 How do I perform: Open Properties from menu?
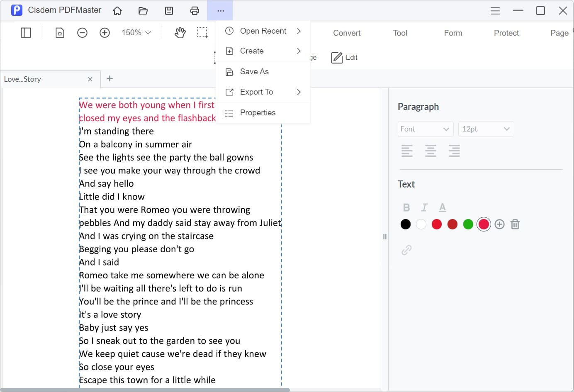(263, 113)
